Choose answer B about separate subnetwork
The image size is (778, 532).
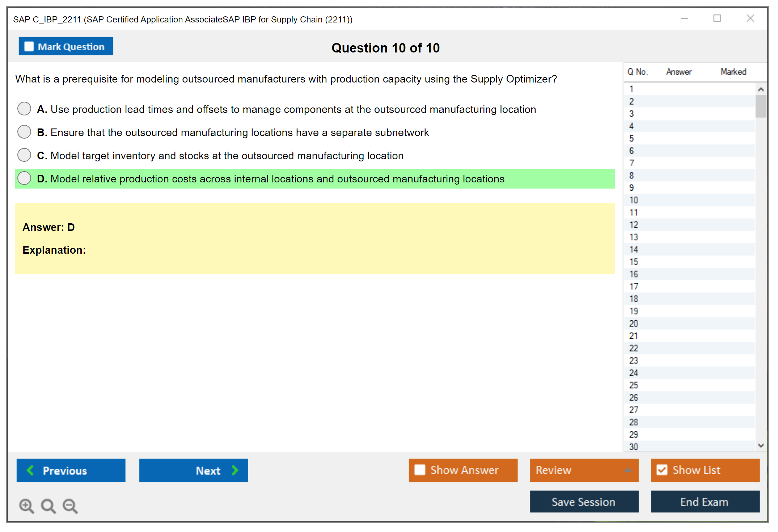pos(24,132)
